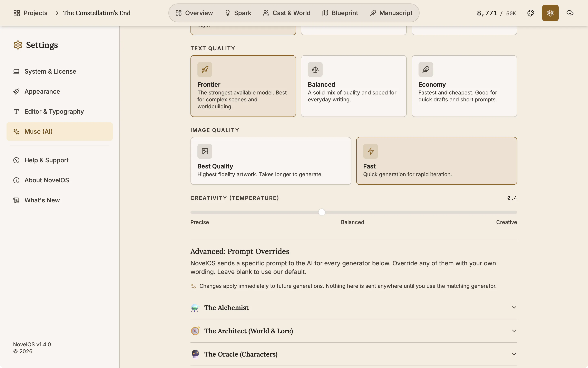Image resolution: width=588 pixels, height=368 pixels.
Task: Expand The Architect (World & Lore) chevron
Action: [514, 331]
